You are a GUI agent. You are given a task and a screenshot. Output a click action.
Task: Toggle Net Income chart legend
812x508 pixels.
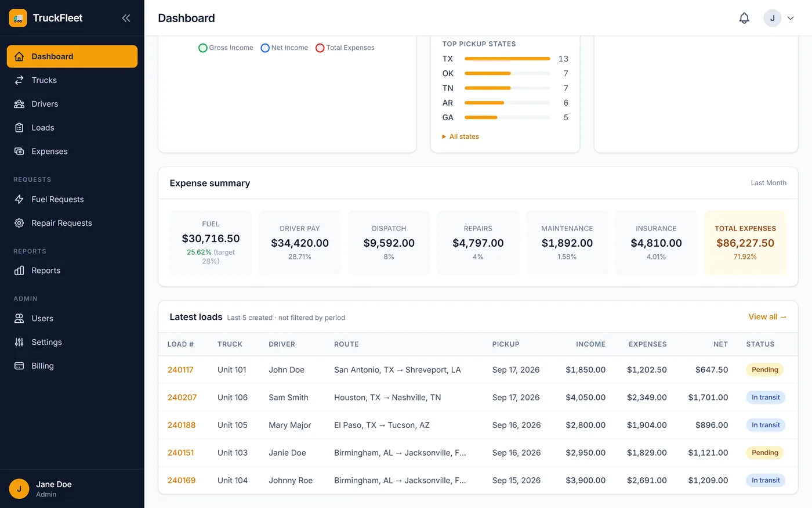coord(284,48)
